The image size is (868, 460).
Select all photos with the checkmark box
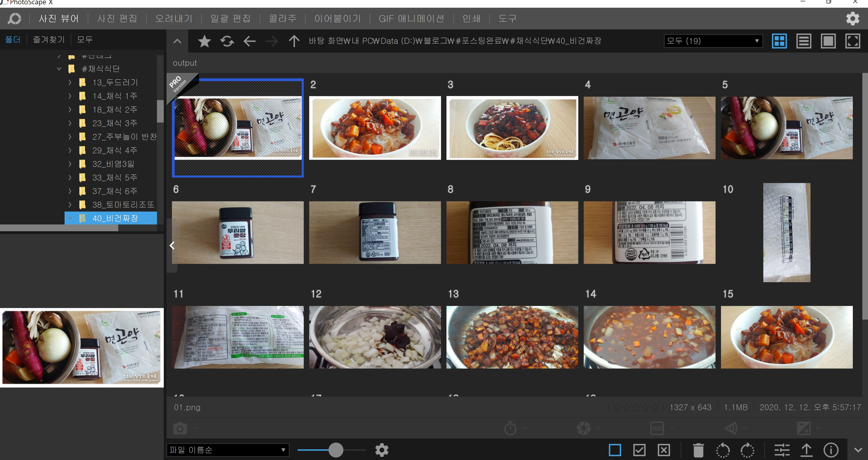[x=639, y=450]
